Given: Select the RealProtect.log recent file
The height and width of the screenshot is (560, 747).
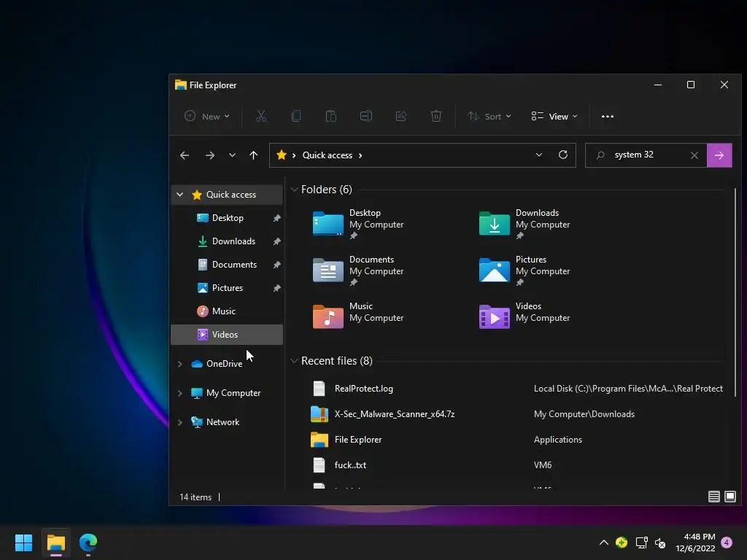Looking at the screenshot, I should [517, 389].
